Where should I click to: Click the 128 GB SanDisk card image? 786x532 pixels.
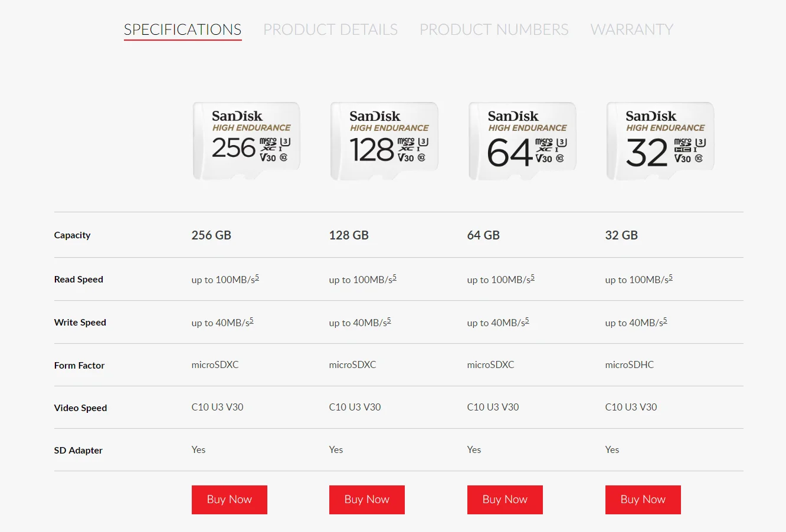click(x=384, y=141)
